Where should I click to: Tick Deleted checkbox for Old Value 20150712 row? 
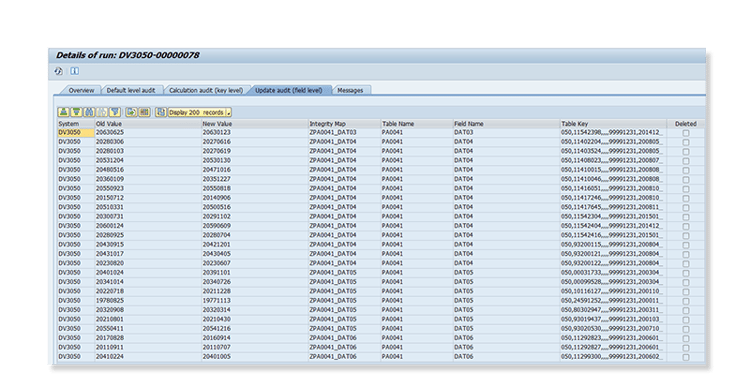(x=686, y=198)
